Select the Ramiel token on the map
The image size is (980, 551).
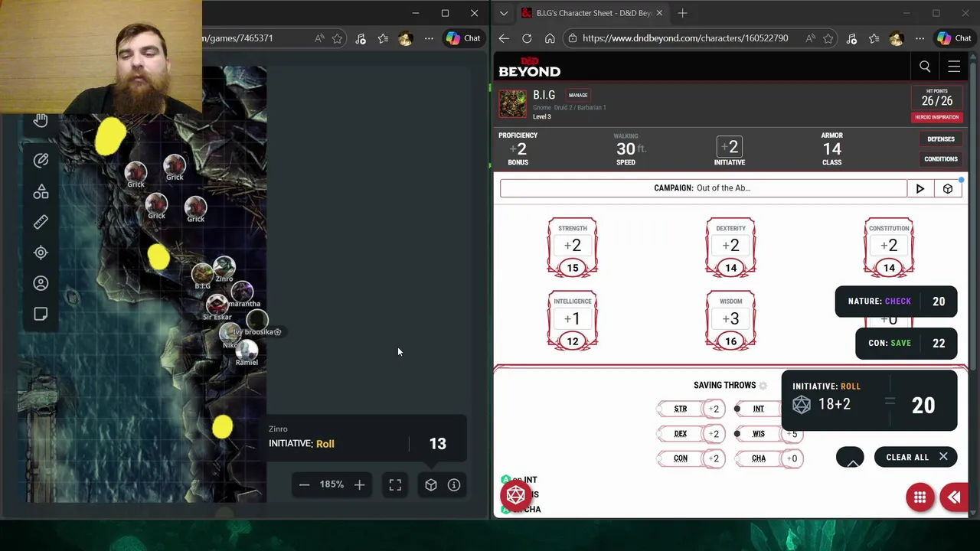pyautogui.click(x=247, y=350)
